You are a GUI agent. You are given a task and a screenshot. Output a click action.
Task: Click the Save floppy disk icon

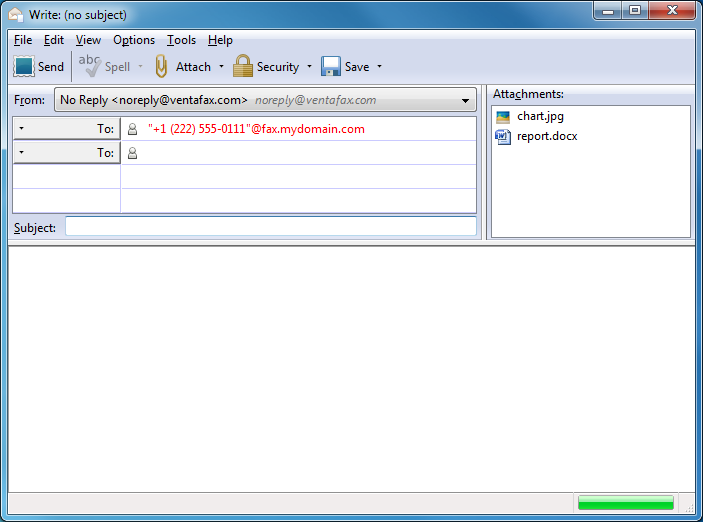click(331, 66)
